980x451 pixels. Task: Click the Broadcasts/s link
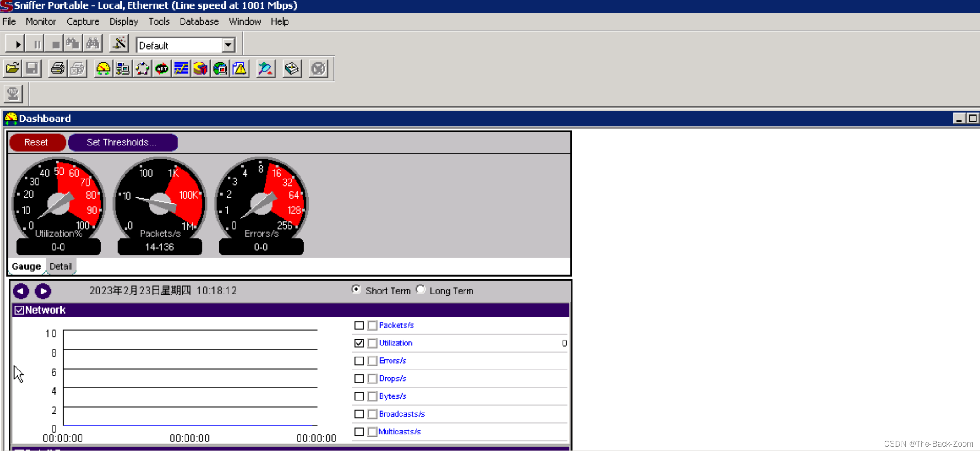402,414
